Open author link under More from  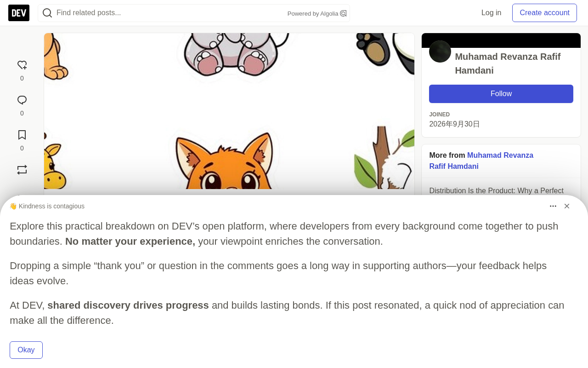[x=481, y=161]
